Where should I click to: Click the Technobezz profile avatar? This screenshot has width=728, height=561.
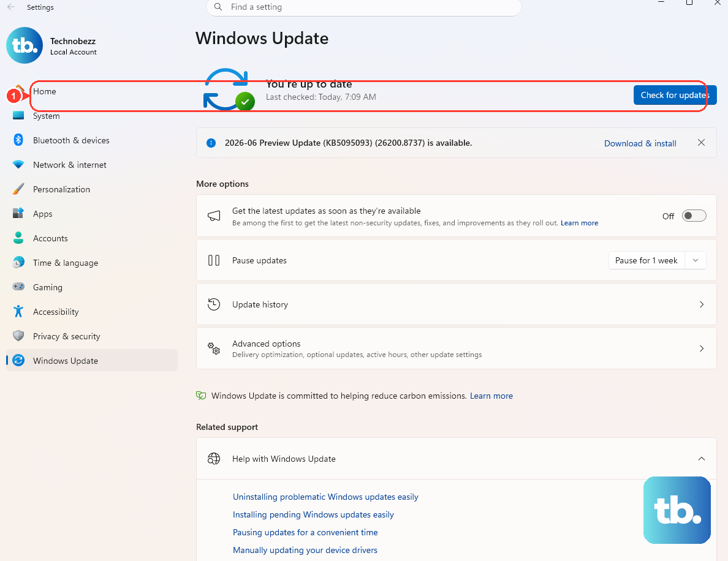25,45
